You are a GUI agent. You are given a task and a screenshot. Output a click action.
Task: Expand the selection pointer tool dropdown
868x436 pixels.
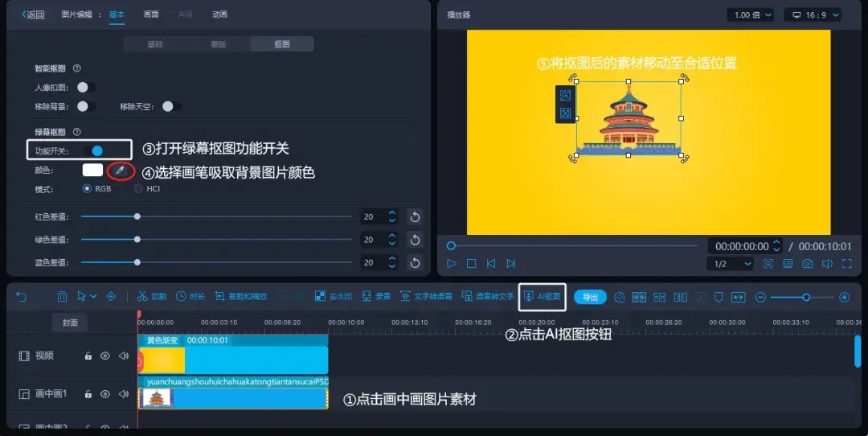click(93, 297)
